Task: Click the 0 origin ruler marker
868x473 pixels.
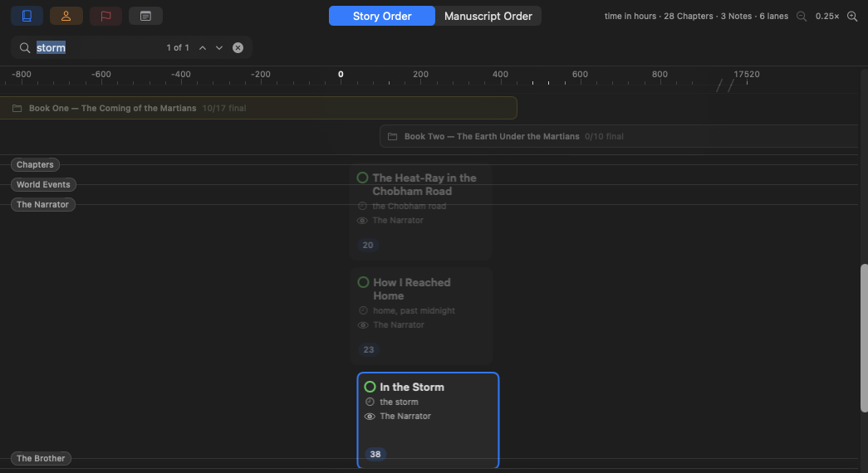Action: 341,74
